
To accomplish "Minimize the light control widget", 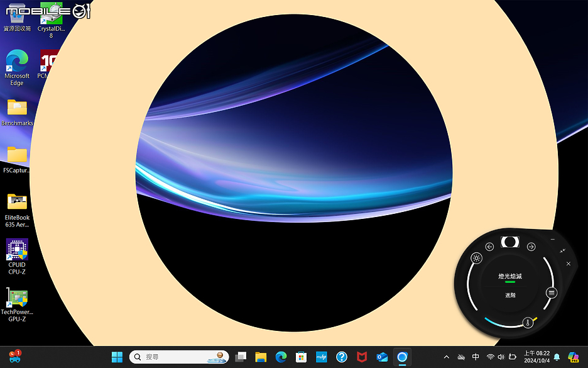I will (x=552, y=239).
